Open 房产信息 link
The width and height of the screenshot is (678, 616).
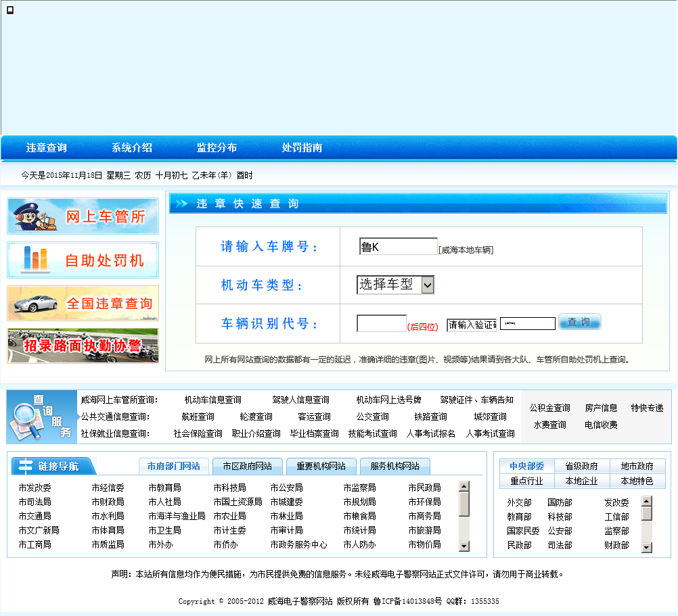coord(601,408)
